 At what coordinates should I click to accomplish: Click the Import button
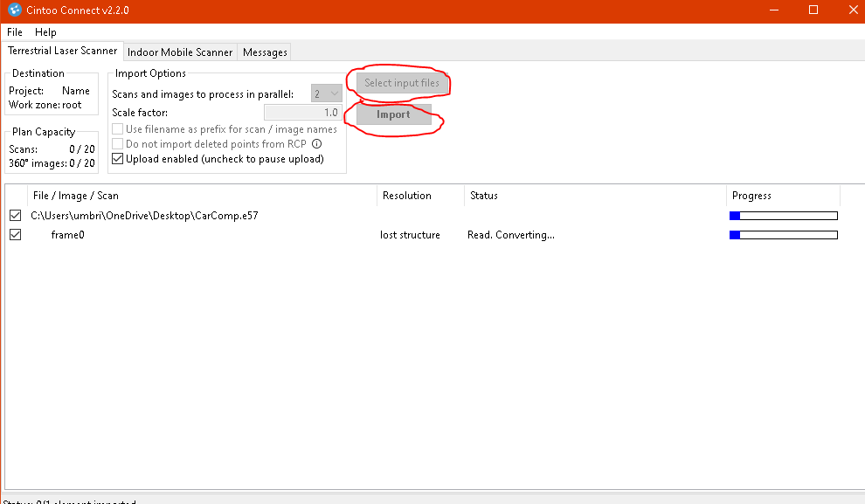(x=393, y=114)
